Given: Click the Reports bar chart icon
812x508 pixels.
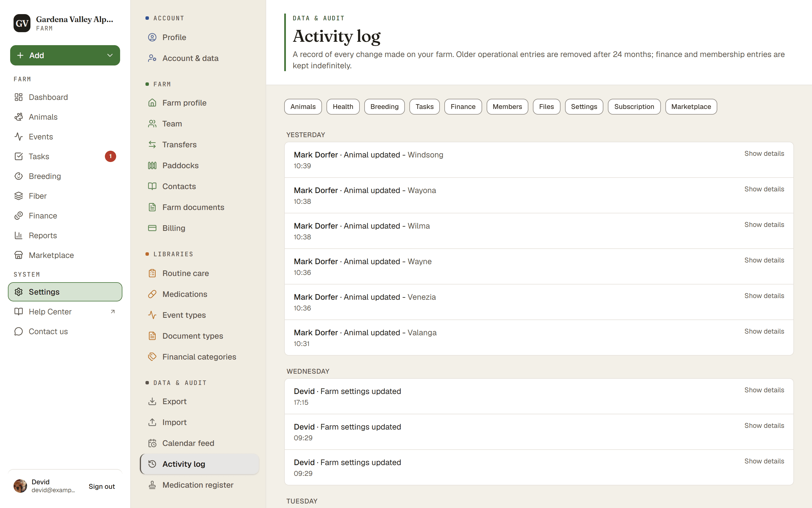Looking at the screenshot, I should coord(18,236).
